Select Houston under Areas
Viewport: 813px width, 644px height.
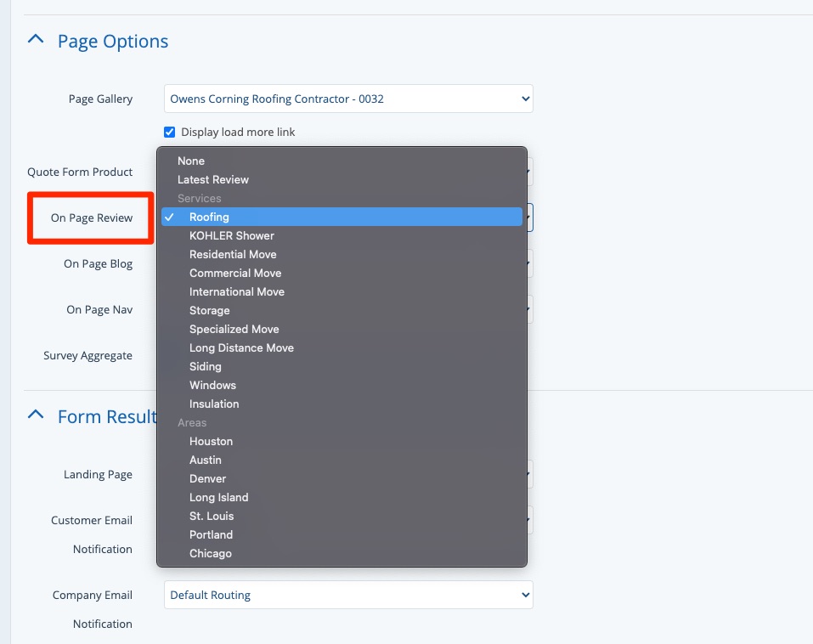(211, 441)
